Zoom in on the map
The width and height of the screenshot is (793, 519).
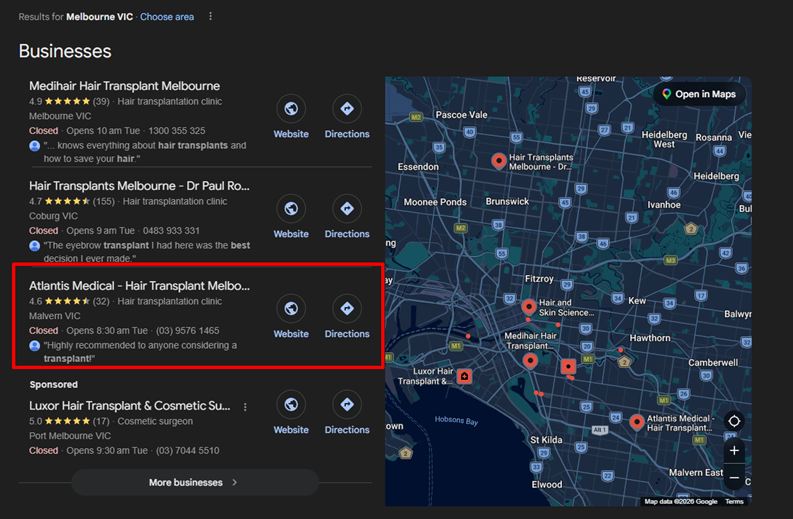(x=734, y=451)
